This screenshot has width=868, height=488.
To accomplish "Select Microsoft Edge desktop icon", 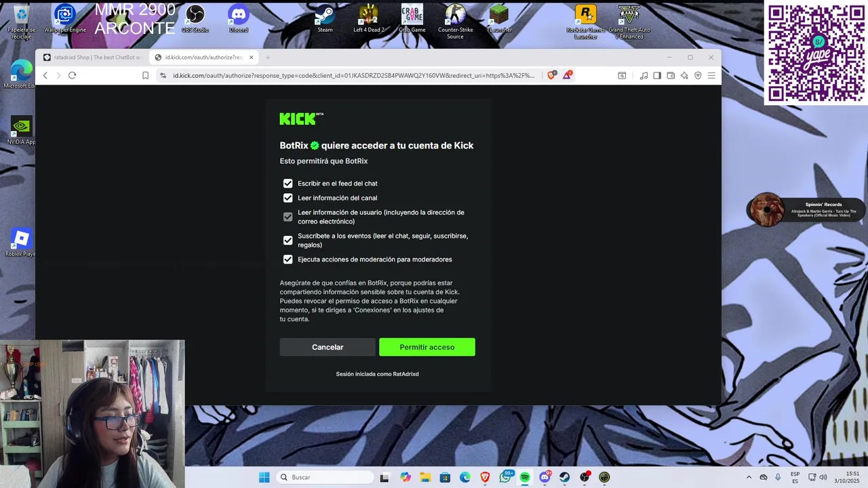I will (x=20, y=75).
